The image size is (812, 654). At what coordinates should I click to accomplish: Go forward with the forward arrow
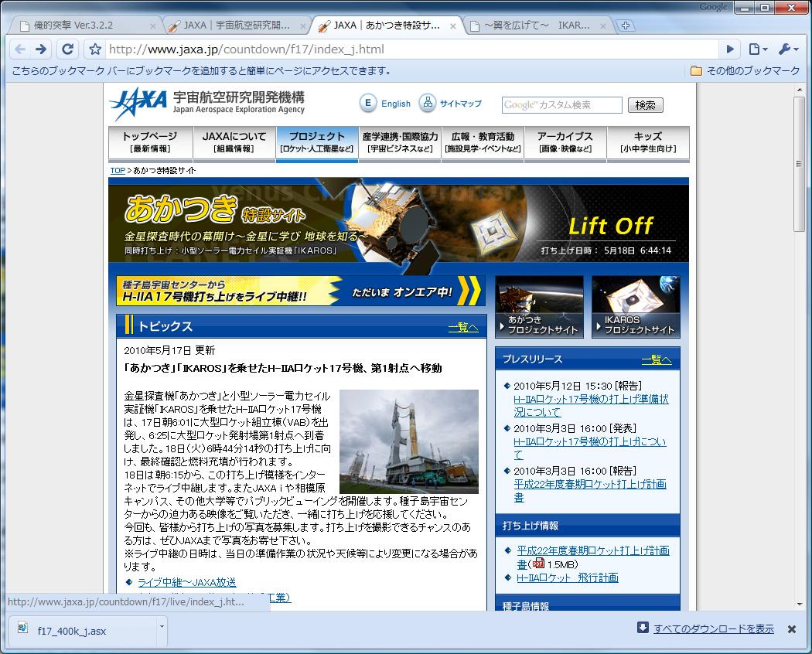tap(41, 49)
